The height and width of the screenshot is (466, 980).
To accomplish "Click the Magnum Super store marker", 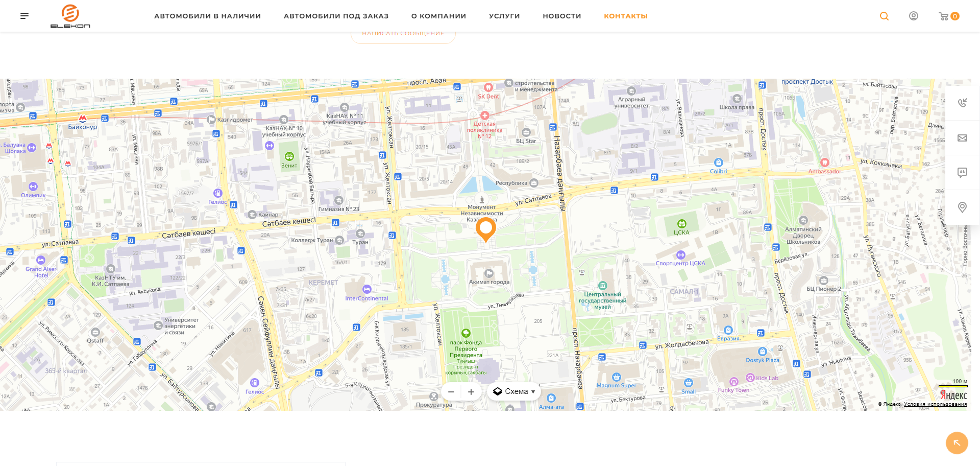I will coord(617,377).
